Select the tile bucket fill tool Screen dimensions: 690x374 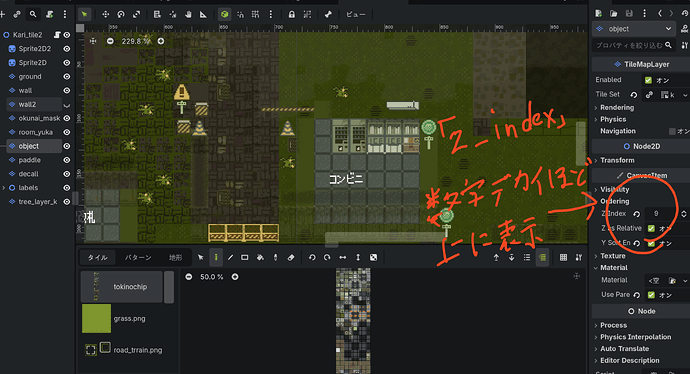coord(260,257)
